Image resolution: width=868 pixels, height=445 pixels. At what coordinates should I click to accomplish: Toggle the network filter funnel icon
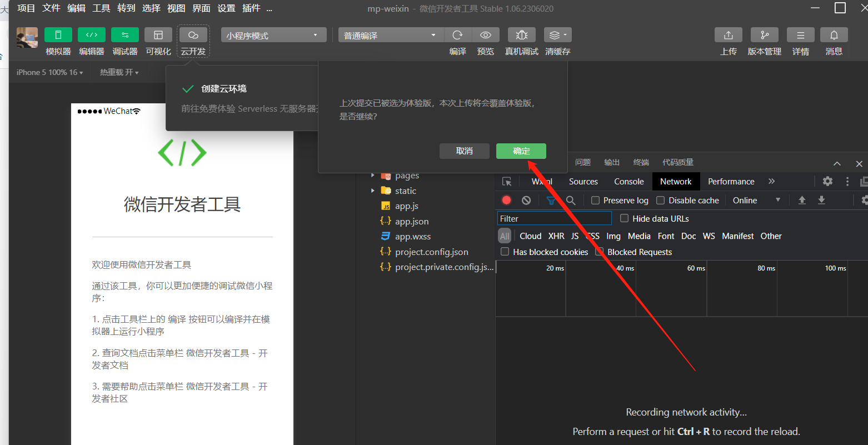(x=550, y=200)
